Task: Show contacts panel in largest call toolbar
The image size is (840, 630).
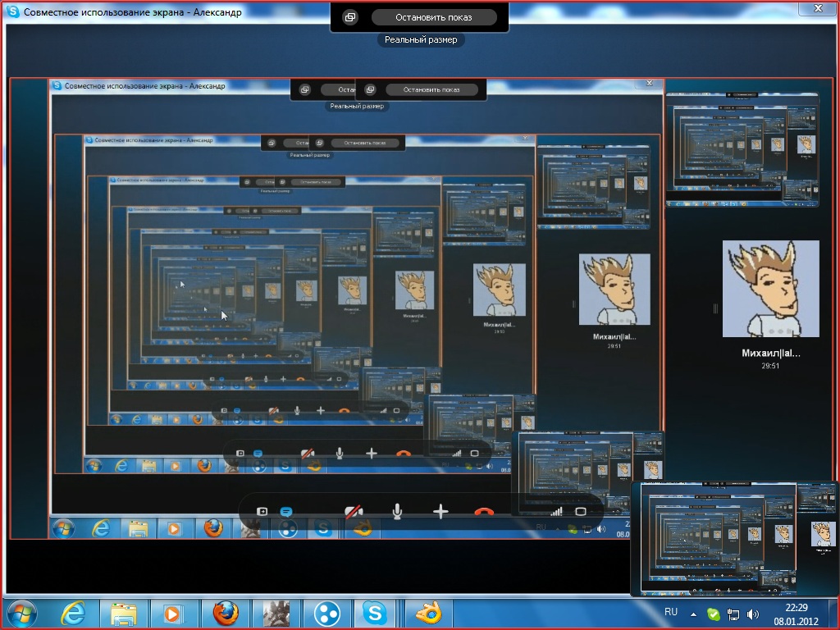Action: pyautogui.click(x=262, y=512)
